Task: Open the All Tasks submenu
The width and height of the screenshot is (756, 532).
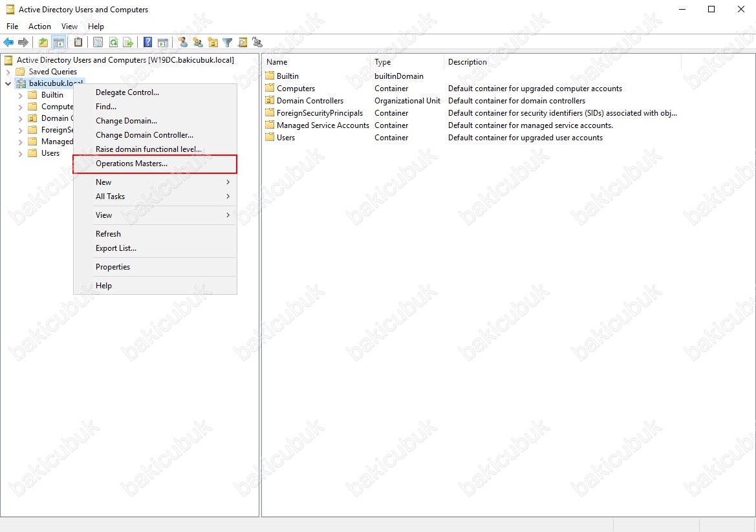Action: pyautogui.click(x=155, y=196)
